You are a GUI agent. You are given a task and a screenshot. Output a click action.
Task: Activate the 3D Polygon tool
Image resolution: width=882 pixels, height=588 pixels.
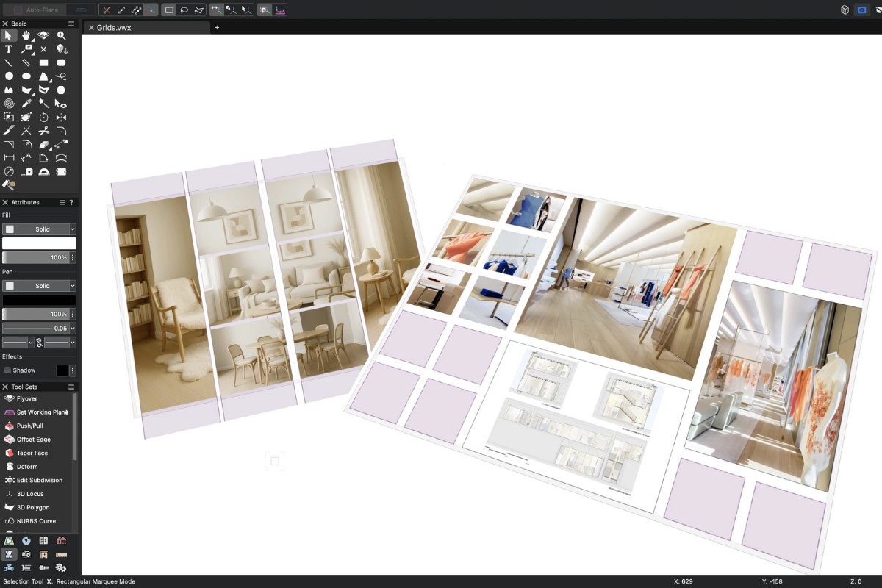click(33, 507)
